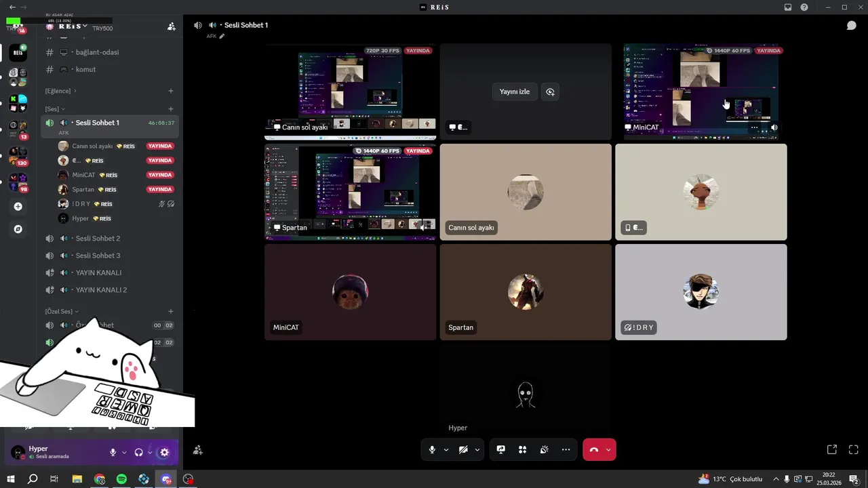Open microphone options arrow in call bar
The height and width of the screenshot is (488, 868).
446,449
